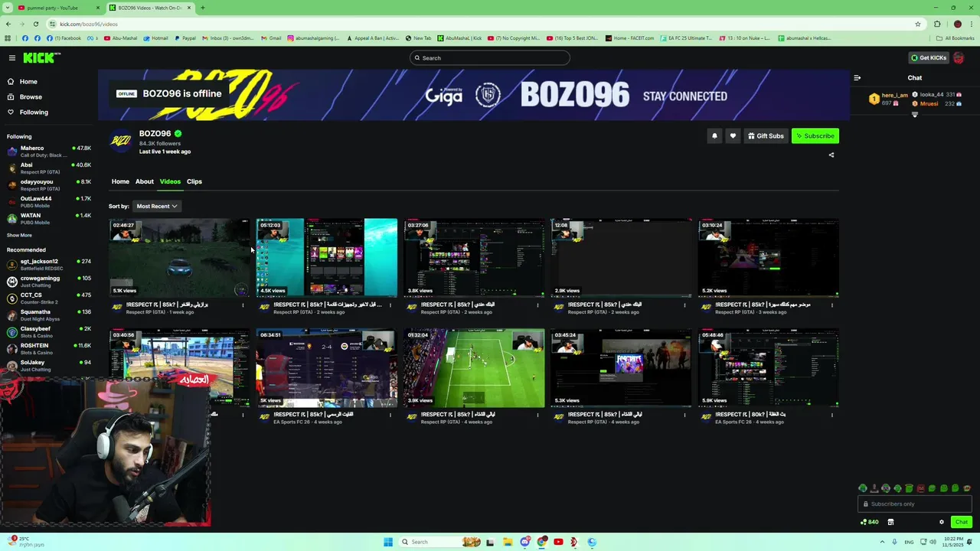Image resolution: width=980 pixels, height=551 pixels.
Task: Expand Show more under Following list
Action: [20, 235]
